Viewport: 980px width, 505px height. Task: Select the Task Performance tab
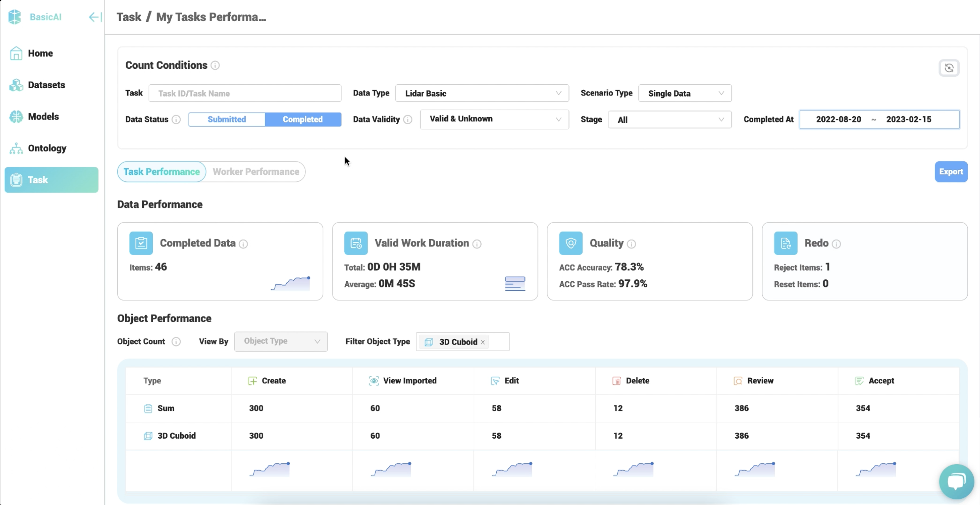(162, 172)
